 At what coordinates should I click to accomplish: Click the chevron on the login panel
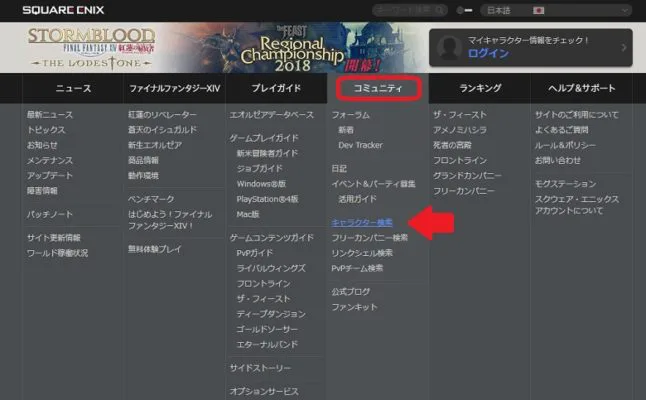[624, 48]
